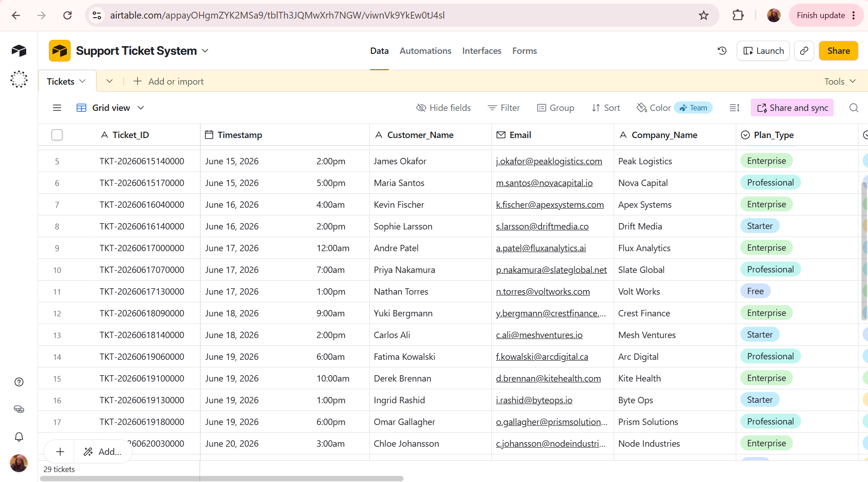The width and height of the screenshot is (868, 482).
Task: Switch to the Automations tab
Action: [425, 51]
